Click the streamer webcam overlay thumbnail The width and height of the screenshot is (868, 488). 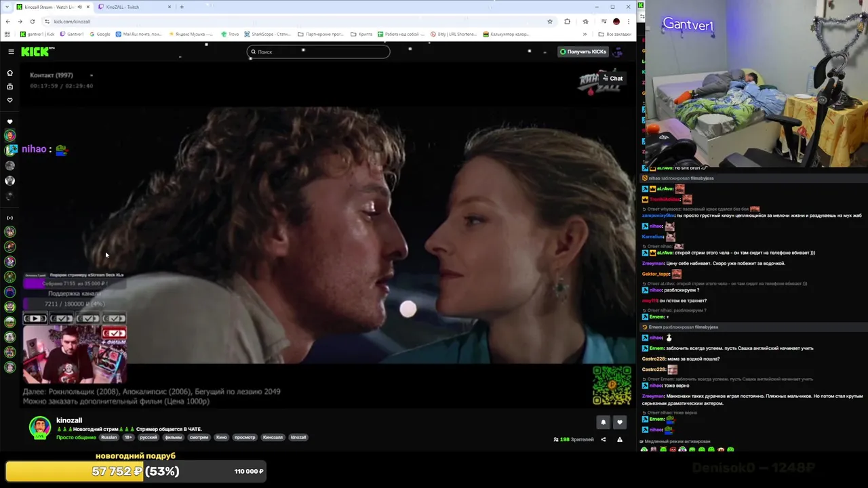tap(75, 354)
